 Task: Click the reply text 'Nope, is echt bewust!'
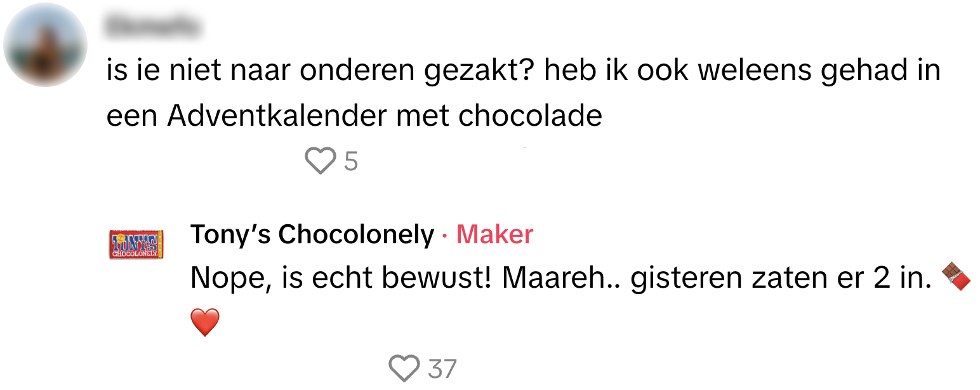point(341,279)
